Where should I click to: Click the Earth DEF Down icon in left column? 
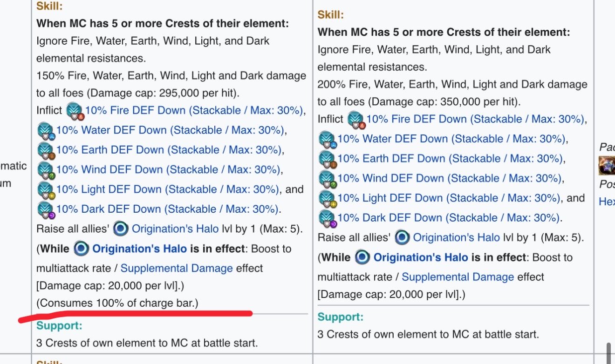[46, 150]
